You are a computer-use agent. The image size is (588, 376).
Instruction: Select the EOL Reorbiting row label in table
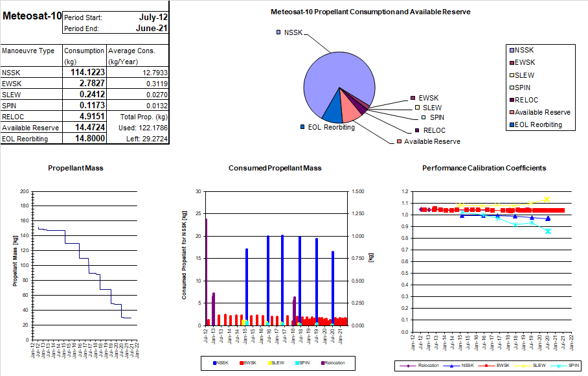point(25,139)
